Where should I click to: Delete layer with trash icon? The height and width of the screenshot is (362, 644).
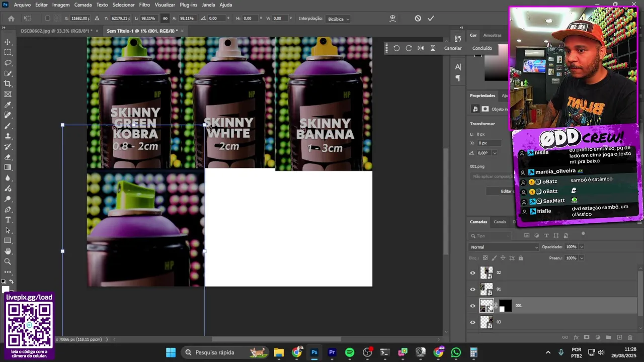[631, 337]
